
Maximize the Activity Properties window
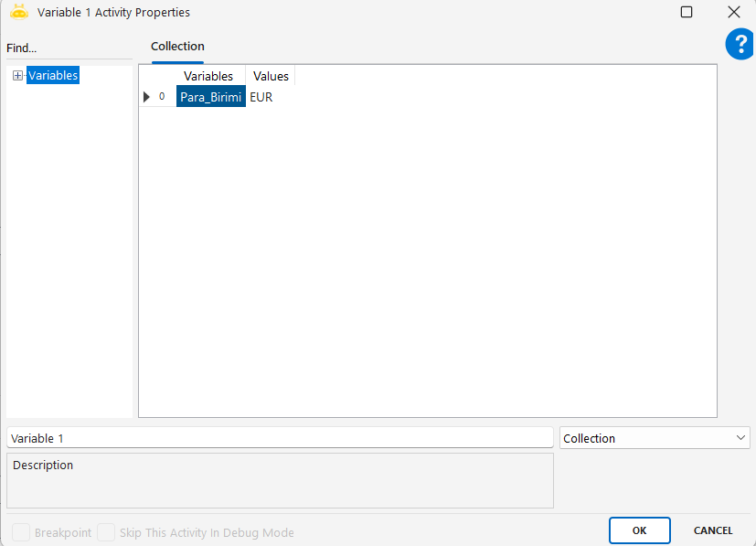(687, 13)
